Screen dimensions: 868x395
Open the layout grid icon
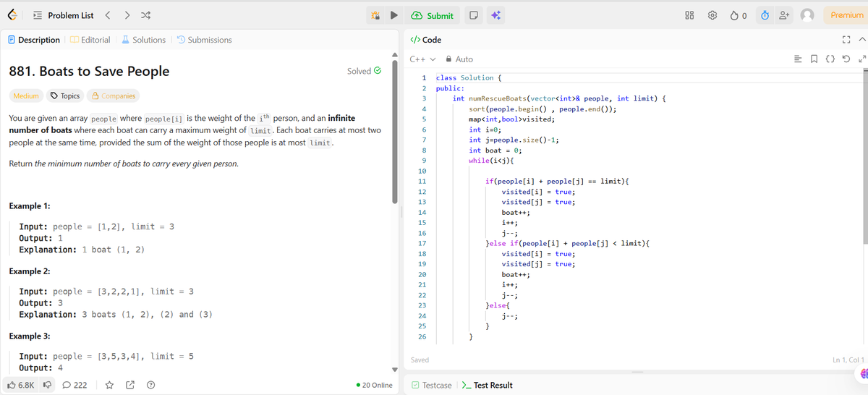(689, 15)
